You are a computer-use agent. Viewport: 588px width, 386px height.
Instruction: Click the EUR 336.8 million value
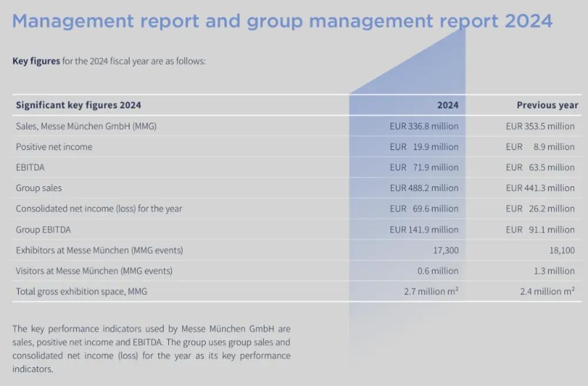(x=423, y=126)
